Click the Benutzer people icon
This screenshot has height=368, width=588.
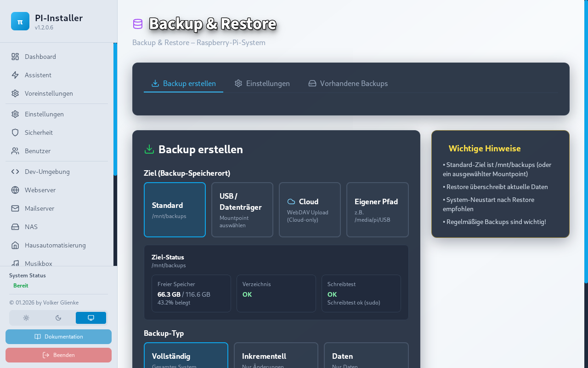15,151
